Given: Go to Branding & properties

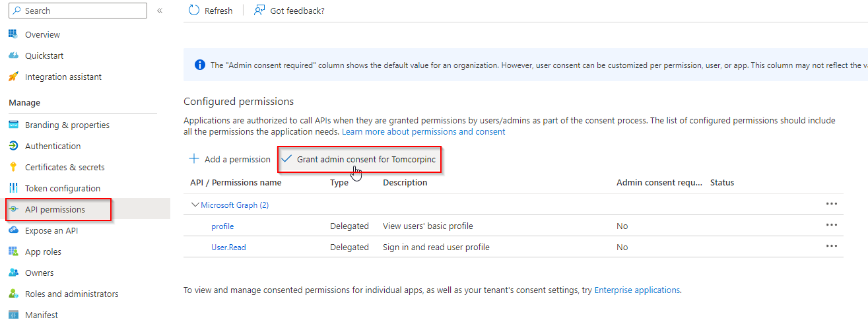Looking at the screenshot, I should click(x=67, y=125).
